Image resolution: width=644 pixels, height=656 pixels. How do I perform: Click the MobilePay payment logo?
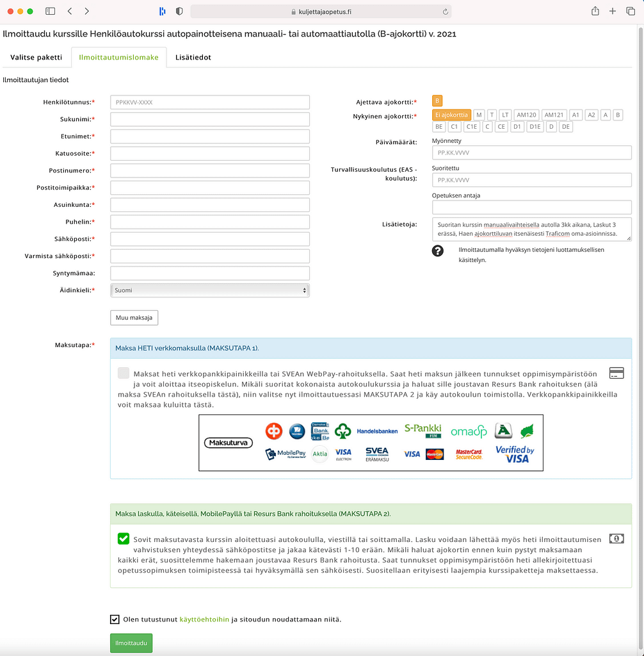pos(286,454)
